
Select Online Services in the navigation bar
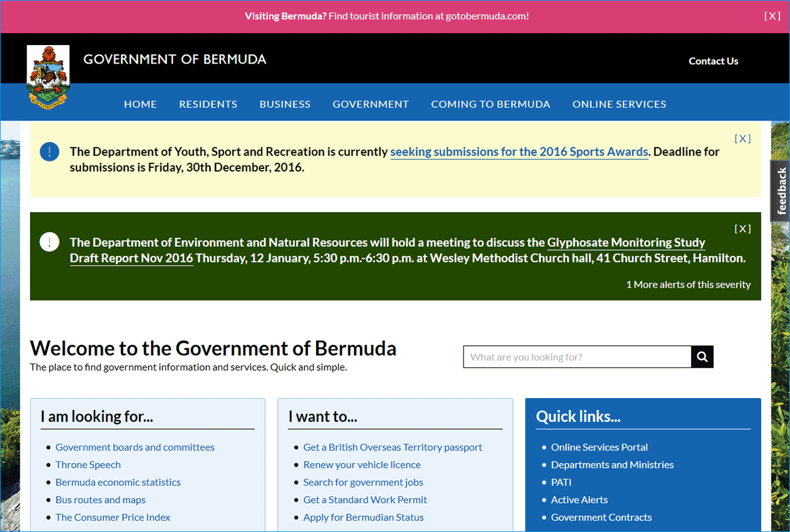tap(619, 104)
